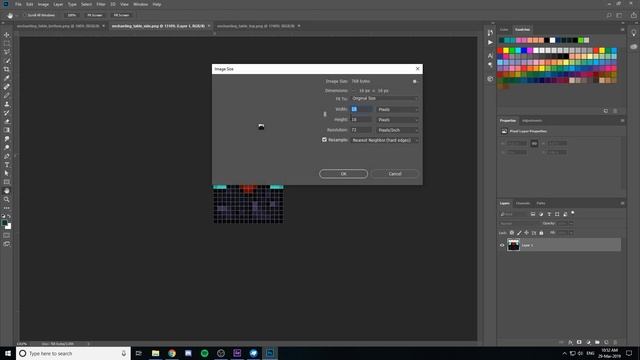Pick the yellow swatch in Swatches
640x360 pixels.
click(x=506, y=51)
